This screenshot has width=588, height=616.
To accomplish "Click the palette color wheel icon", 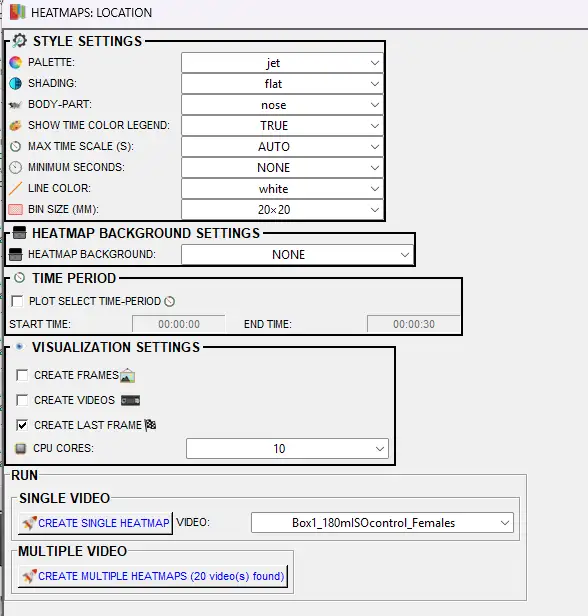I will (16, 62).
